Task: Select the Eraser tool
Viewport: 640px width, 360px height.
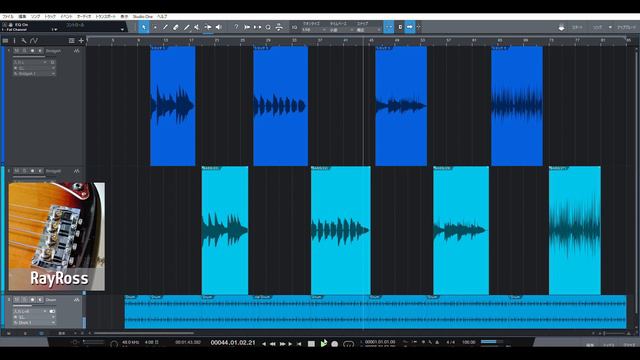Action: point(176,27)
